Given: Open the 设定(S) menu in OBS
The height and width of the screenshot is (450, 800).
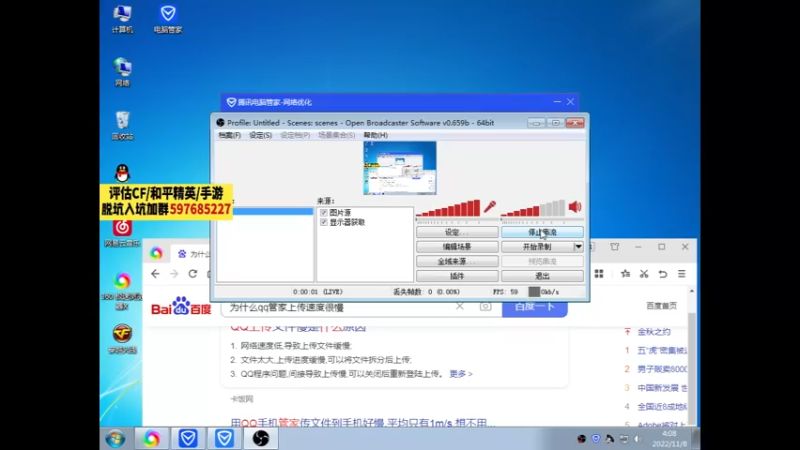Looking at the screenshot, I should point(260,135).
